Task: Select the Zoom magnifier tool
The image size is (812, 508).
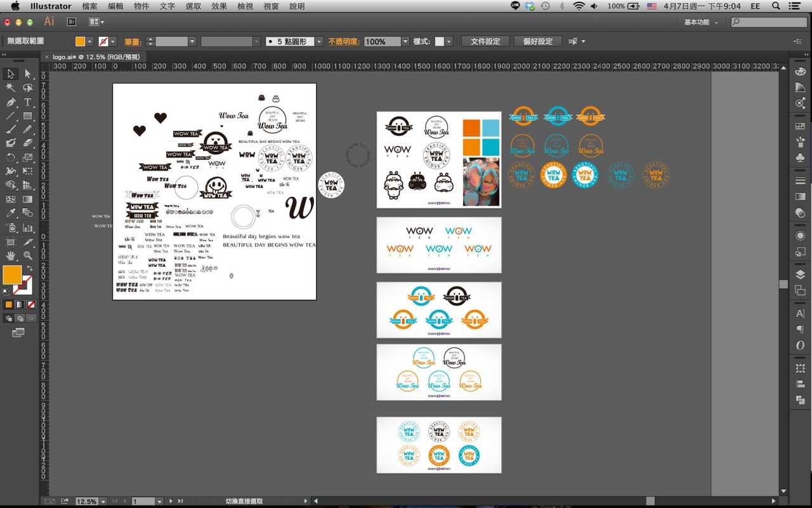Action: 28,255
